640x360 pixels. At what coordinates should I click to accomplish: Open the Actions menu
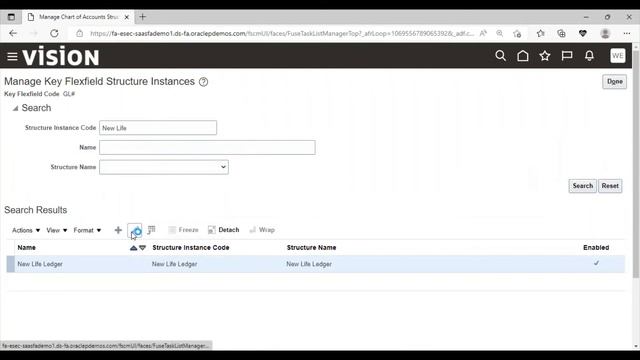(x=26, y=230)
